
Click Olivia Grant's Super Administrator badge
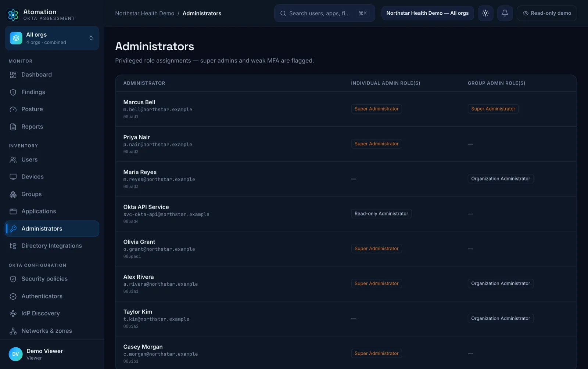[x=376, y=249]
